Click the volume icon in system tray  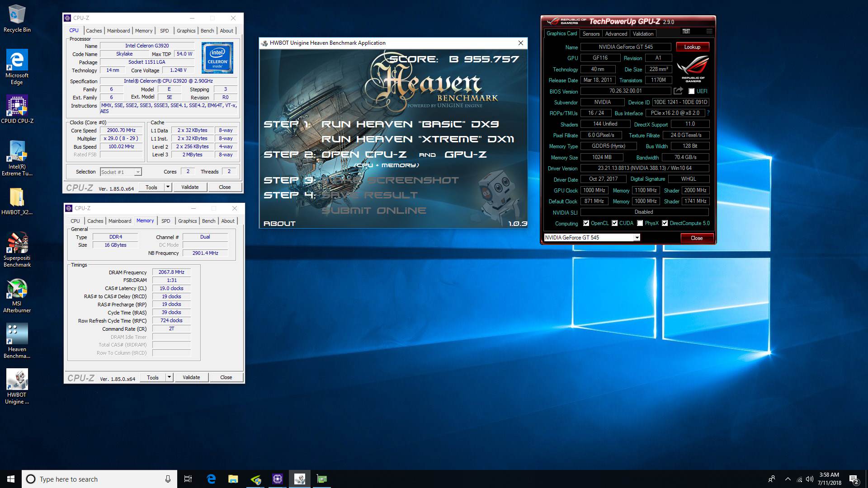(810, 479)
